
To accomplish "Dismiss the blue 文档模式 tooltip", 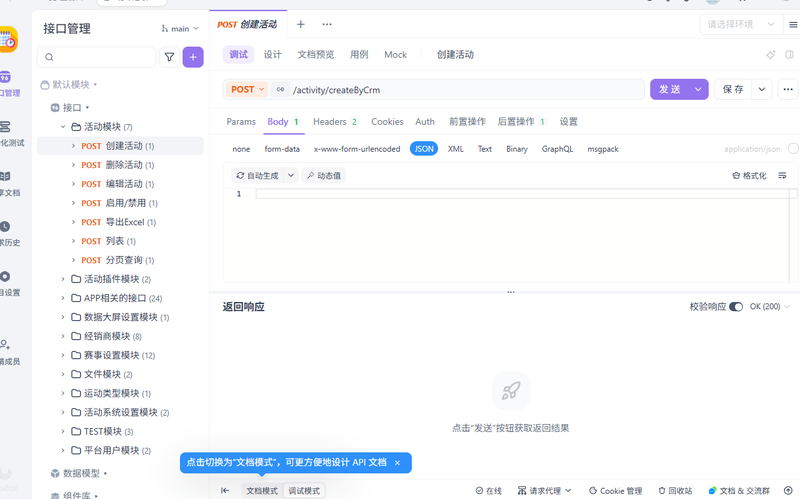I will [397, 463].
